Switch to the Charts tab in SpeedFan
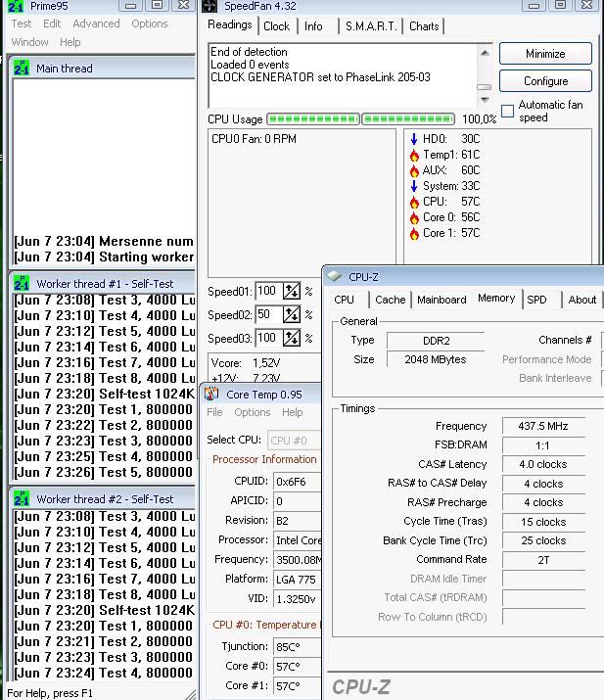The image size is (604, 700). click(x=424, y=26)
